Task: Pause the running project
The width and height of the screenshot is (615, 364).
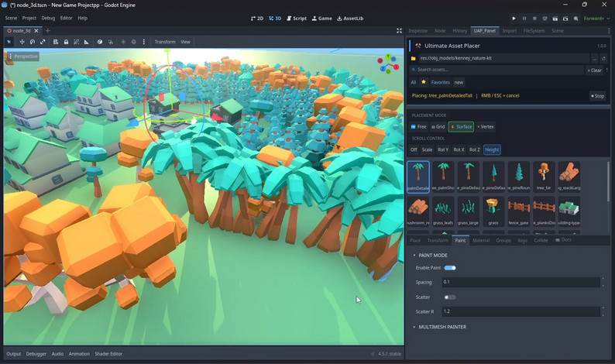Action: (524, 19)
